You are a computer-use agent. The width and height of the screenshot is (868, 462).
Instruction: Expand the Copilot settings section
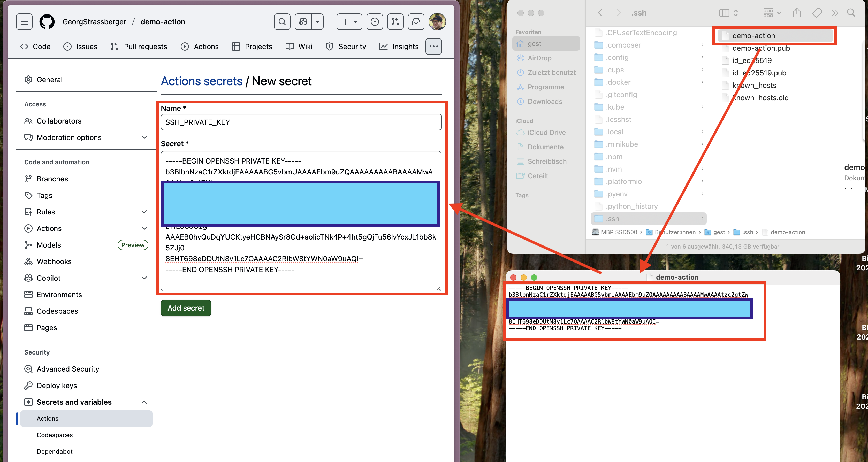click(144, 278)
